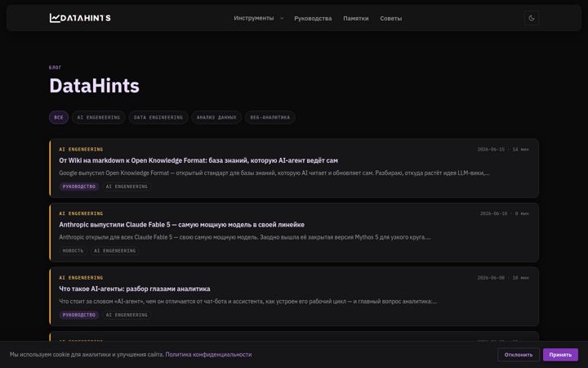Click РУКОВОДСТВО tag on the Open Knowledge Format card
The width and height of the screenshot is (588, 368).
tap(79, 186)
